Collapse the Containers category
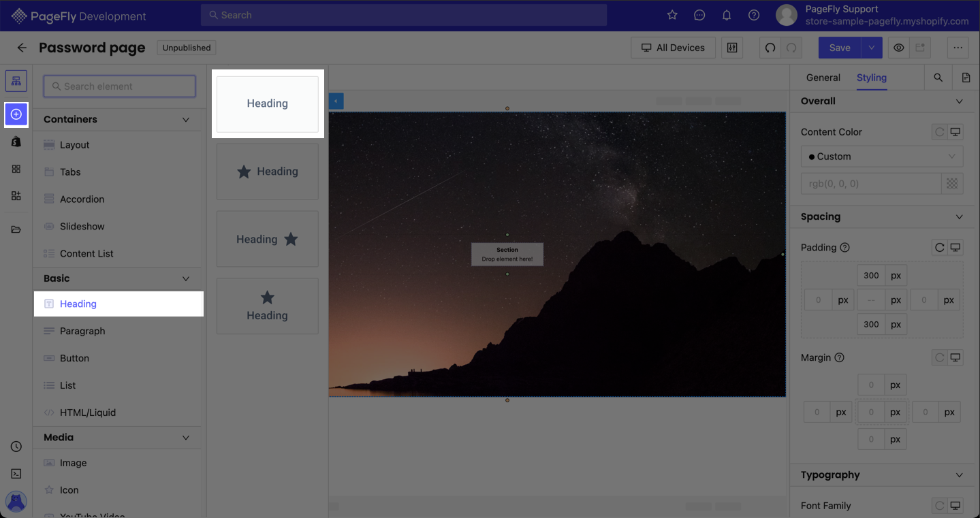This screenshot has height=518, width=980. click(x=186, y=120)
